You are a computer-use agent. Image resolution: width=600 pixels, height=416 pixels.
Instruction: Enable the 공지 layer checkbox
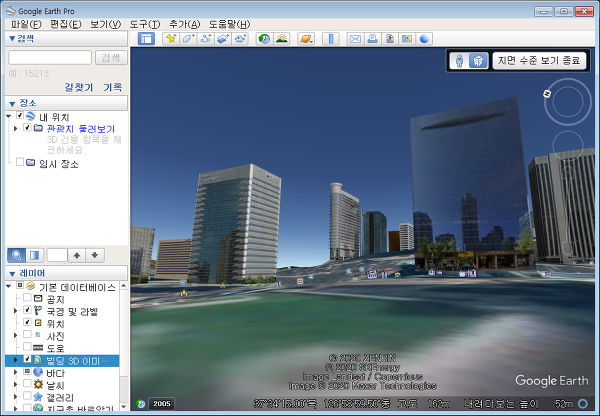click(27, 297)
